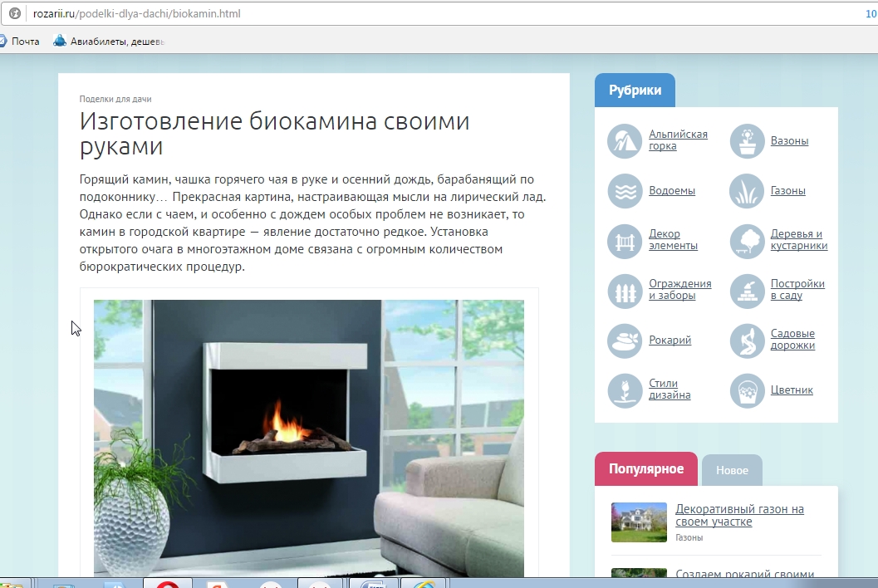This screenshot has height=588, width=878.
Task: Click the site info icon beside the URL
Action: (x=15, y=13)
